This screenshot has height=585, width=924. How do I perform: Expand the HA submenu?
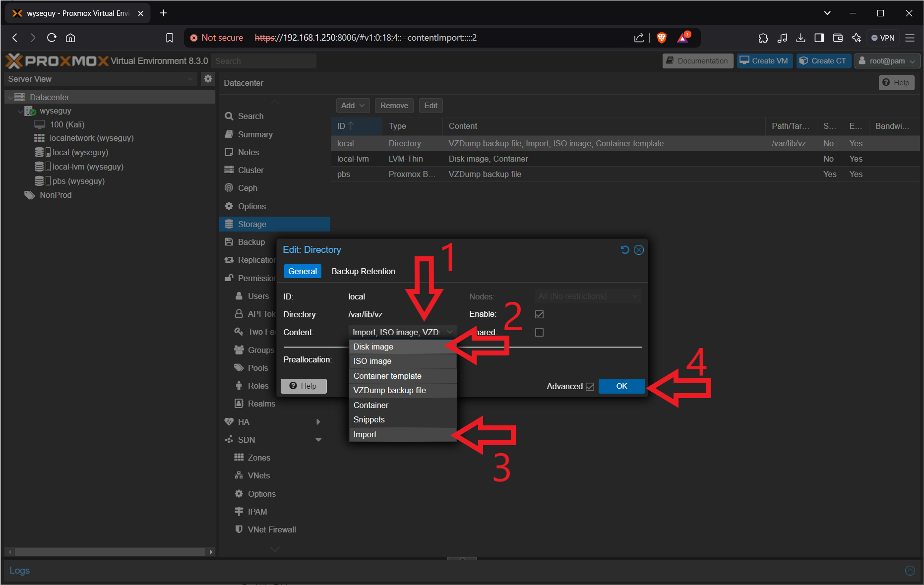click(x=318, y=422)
